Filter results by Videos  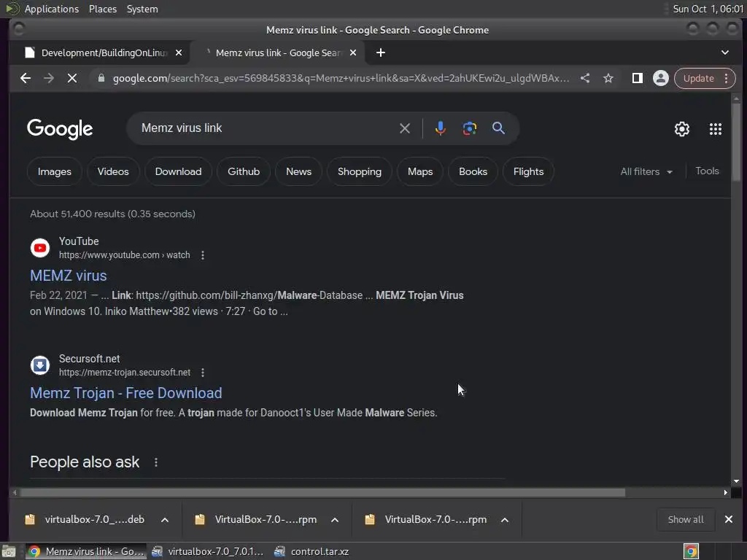[x=113, y=171]
